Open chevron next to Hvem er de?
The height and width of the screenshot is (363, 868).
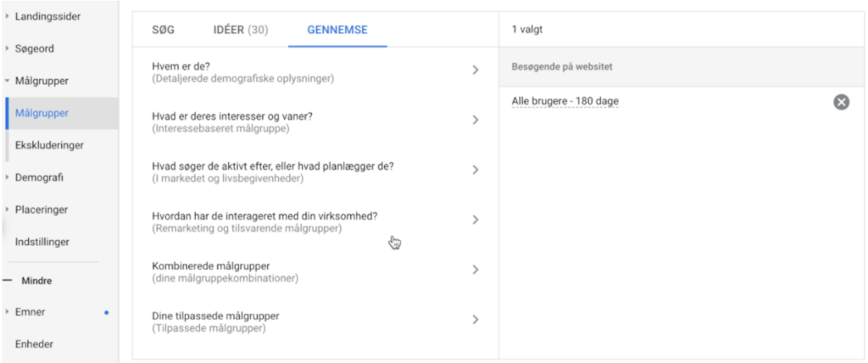click(475, 70)
